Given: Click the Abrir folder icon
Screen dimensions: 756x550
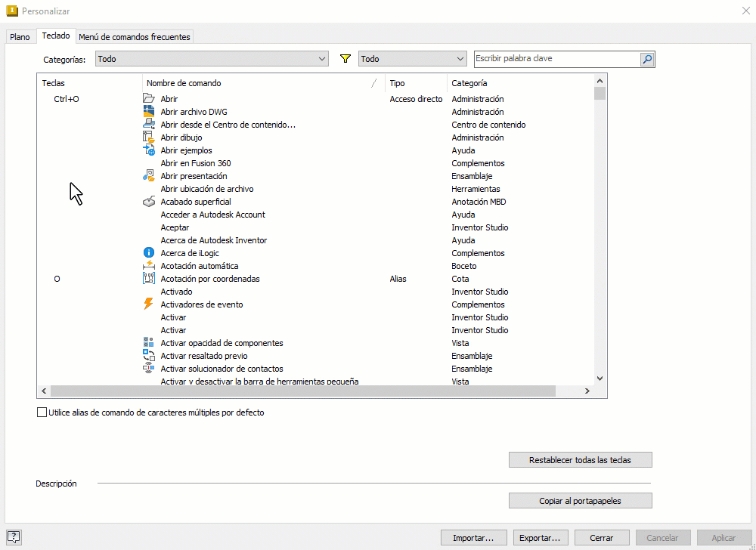Looking at the screenshot, I should 148,98.
